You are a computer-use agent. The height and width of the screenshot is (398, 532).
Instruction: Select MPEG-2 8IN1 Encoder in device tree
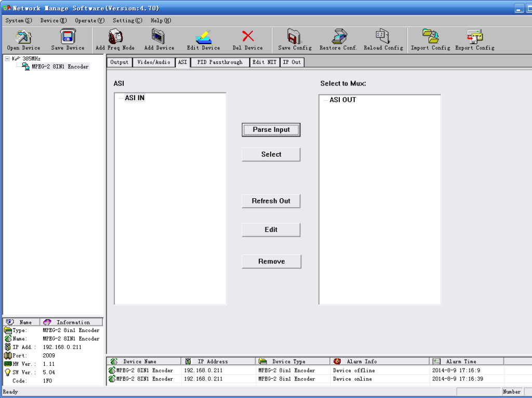(x=60, y=67)
